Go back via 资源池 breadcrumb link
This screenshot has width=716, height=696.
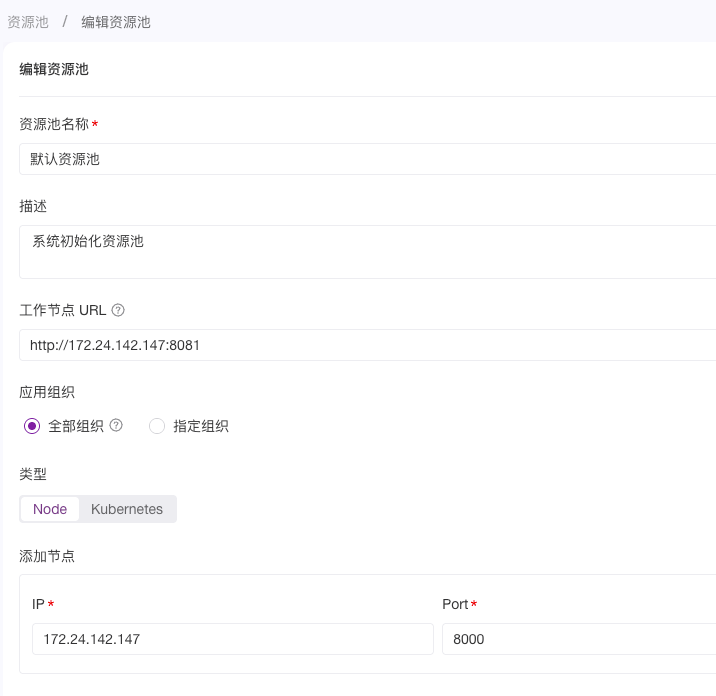28,22
